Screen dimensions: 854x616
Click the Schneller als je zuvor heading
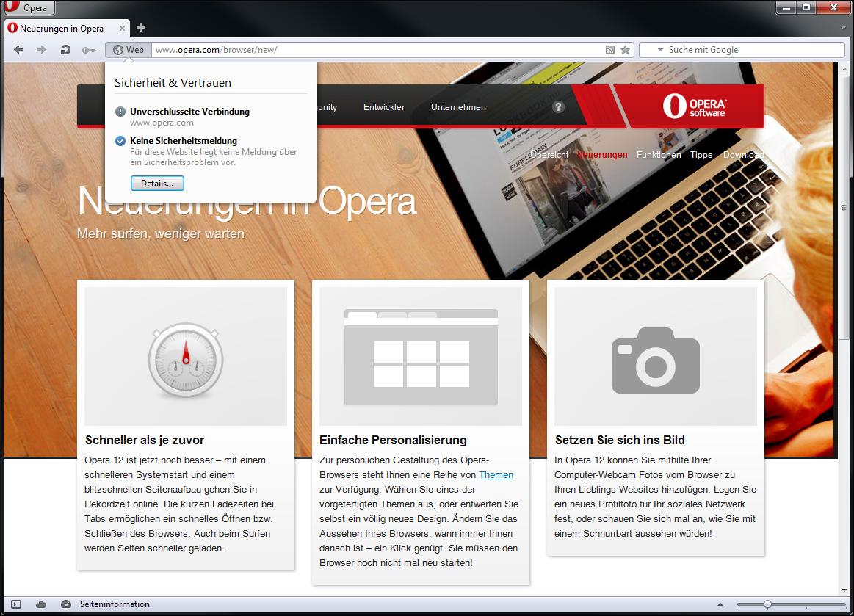(x=145, y=440)
